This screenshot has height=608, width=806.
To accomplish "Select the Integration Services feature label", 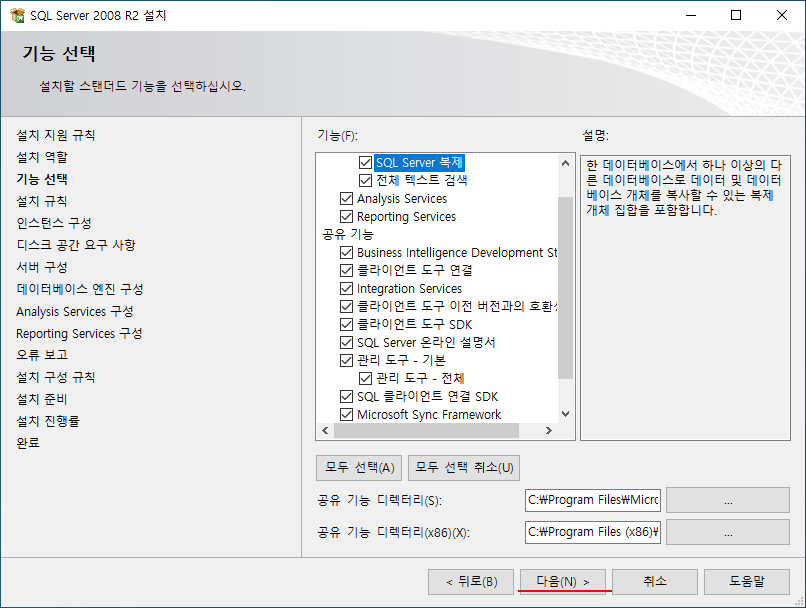I will pyautogui.click(x=409, y=288).
